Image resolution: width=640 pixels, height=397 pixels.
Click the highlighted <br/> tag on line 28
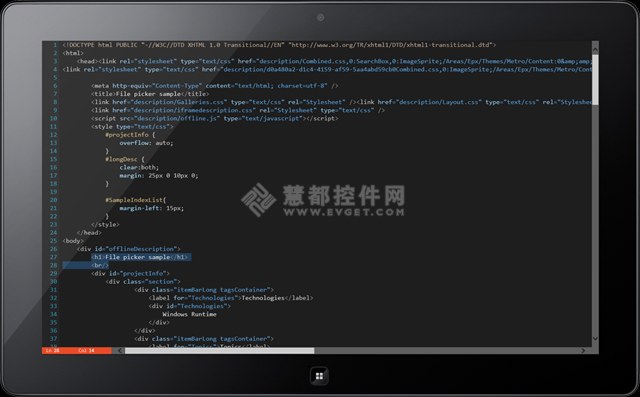100,265
